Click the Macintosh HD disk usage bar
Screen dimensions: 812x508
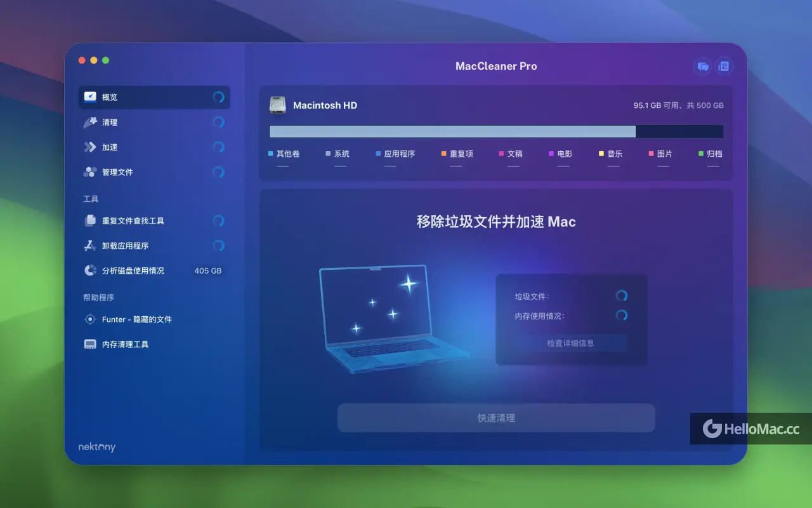pyautogui.click(x=496, y=131)
